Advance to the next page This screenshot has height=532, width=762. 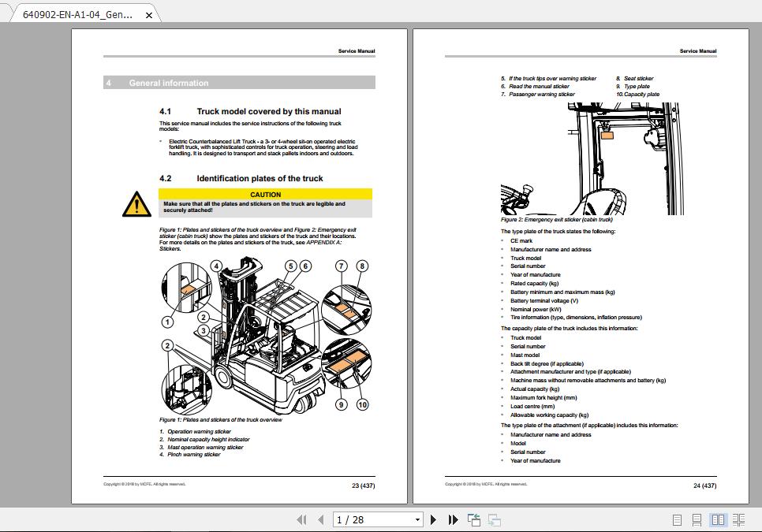tap(434, 520)
